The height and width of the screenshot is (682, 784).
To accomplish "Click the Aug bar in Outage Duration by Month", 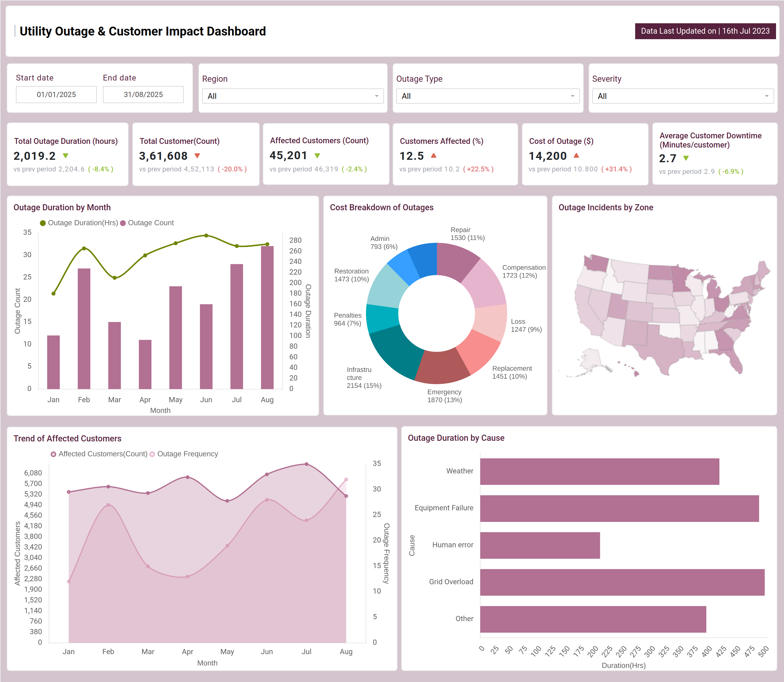I will coord(267,317).
